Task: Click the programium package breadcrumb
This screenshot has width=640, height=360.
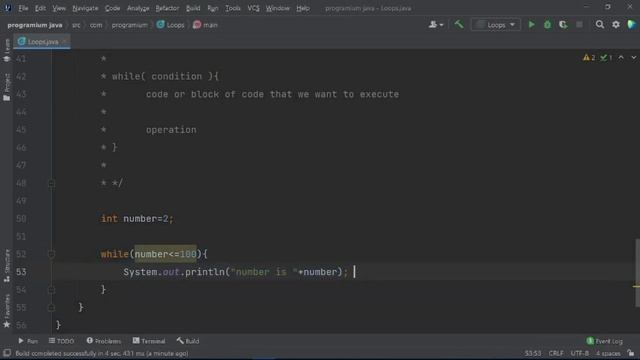Action: point(129,25)
